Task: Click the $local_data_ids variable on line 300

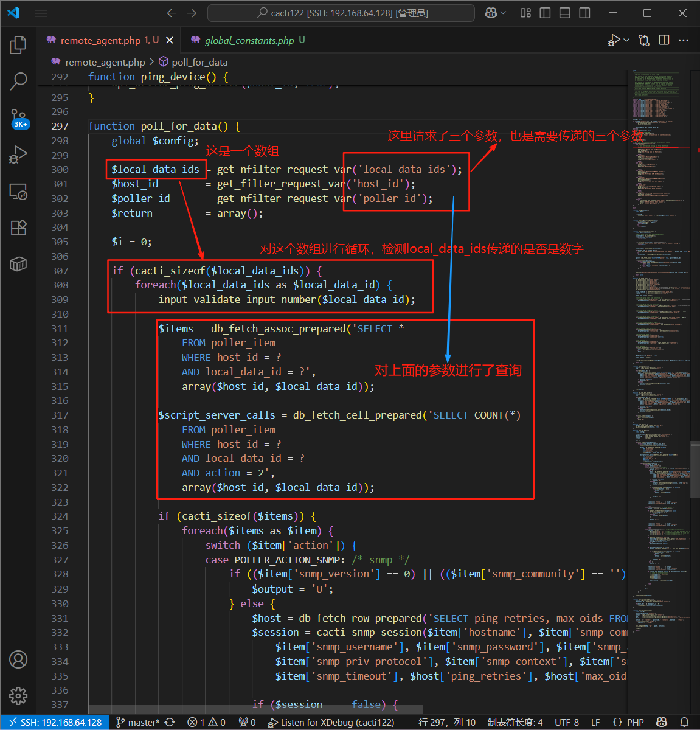Action: tap(155, 169)
